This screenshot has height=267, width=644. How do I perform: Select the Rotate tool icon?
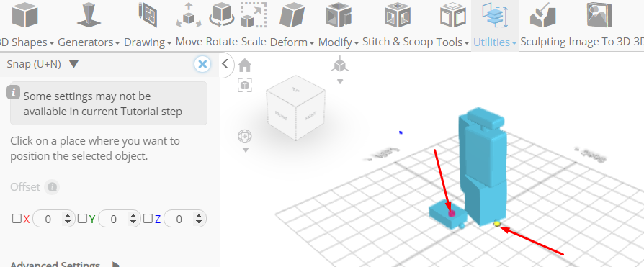click(x=222, y=24)
